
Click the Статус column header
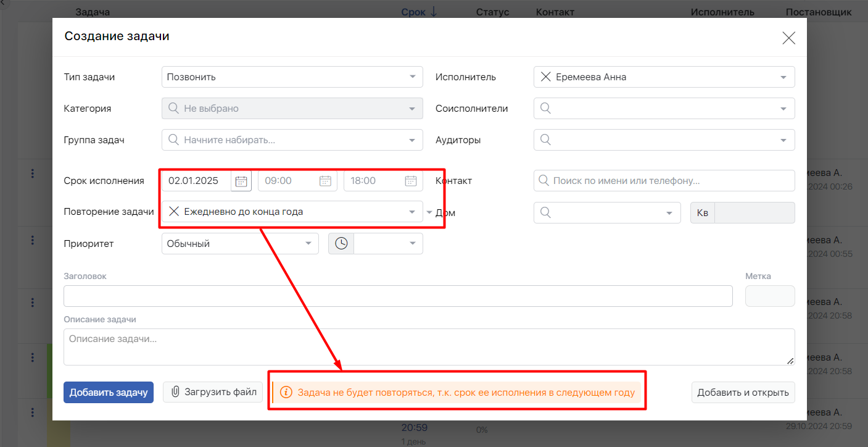[x=492, y=12]
